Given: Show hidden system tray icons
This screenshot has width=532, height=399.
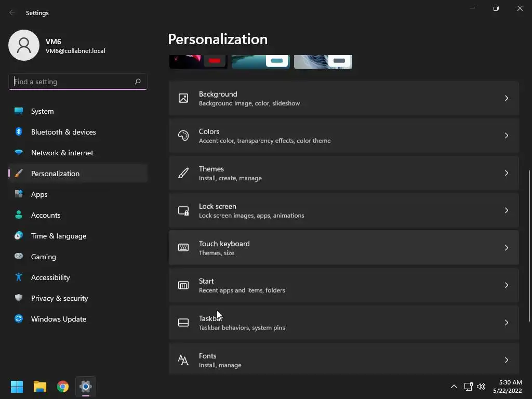Looking at the screenshot, I should coord(454,387).
